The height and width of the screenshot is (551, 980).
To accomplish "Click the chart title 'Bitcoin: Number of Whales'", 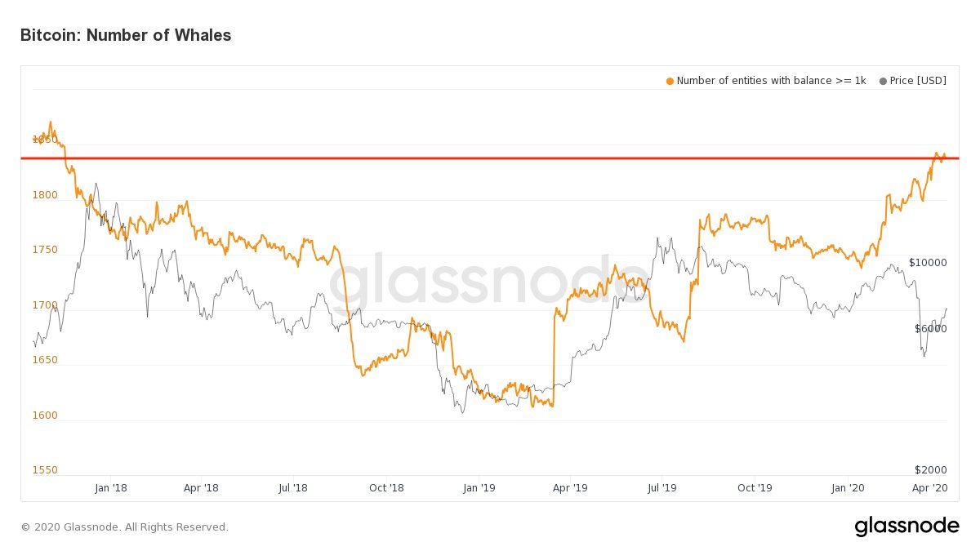I will [x=126, y=35].
